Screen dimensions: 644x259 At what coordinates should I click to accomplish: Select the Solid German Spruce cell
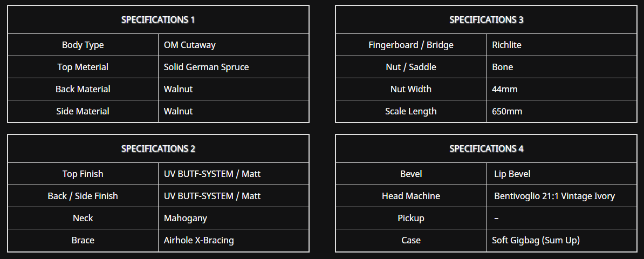pos(234,67)
